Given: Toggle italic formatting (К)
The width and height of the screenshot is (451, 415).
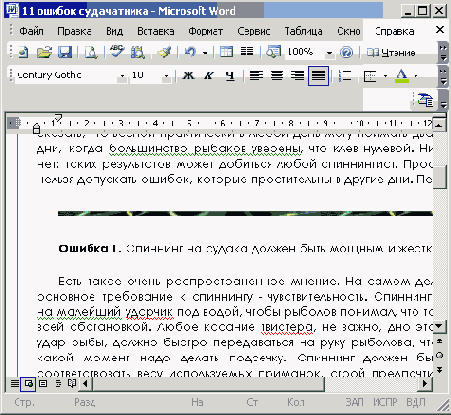Looking at the screenshot, I should tap(209, 76).
